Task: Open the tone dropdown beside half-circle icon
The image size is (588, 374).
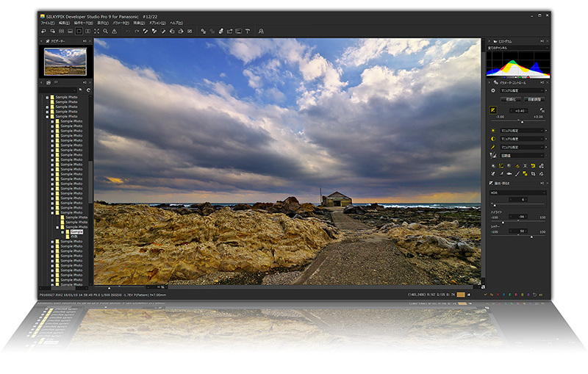Action: click(522, 139)
